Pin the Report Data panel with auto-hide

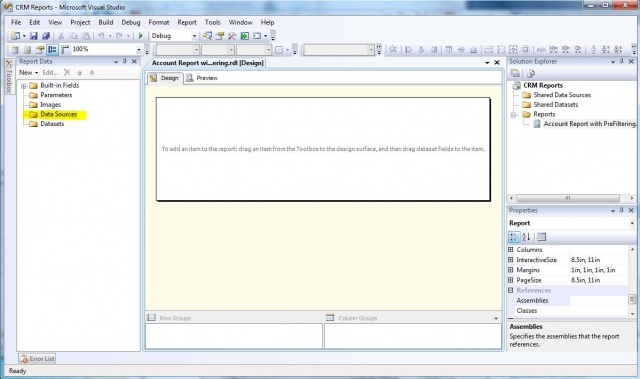(x=125, y=61)
